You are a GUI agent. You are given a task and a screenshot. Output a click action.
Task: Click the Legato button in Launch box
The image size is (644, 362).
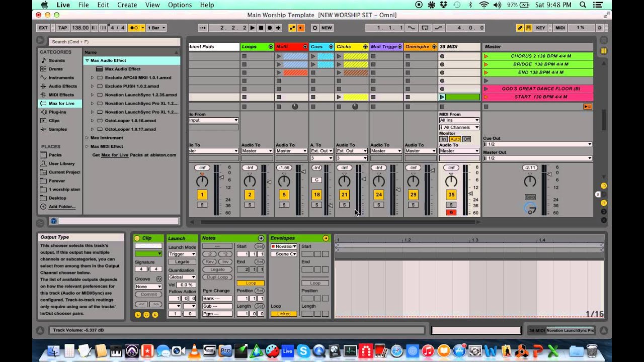tap(182, 262)
